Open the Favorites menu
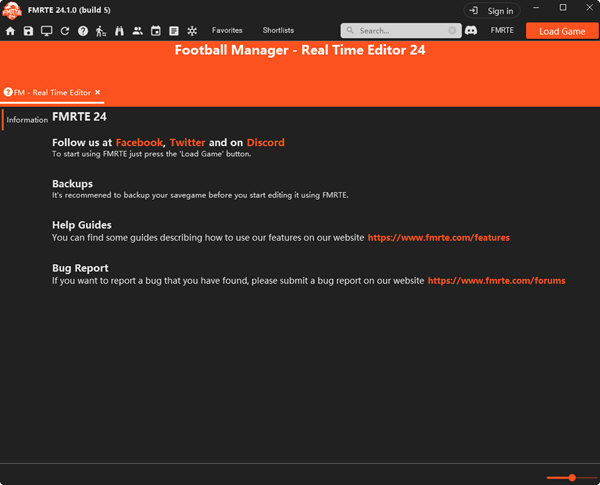The image size is (600, 485). pyautogui.click(x=227, y=31)
